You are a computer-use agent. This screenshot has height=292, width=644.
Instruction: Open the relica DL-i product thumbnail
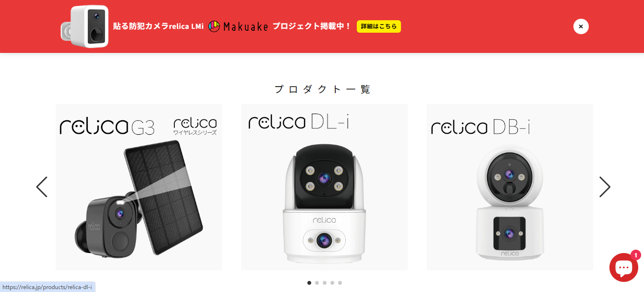[x=324, y=187]
